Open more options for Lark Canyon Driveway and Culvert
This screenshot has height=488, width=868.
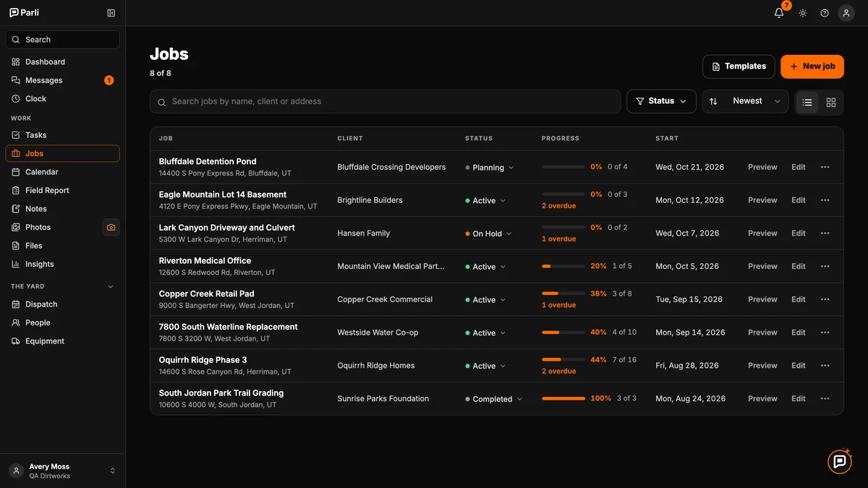pyautogui.click(x=825, y=234)
